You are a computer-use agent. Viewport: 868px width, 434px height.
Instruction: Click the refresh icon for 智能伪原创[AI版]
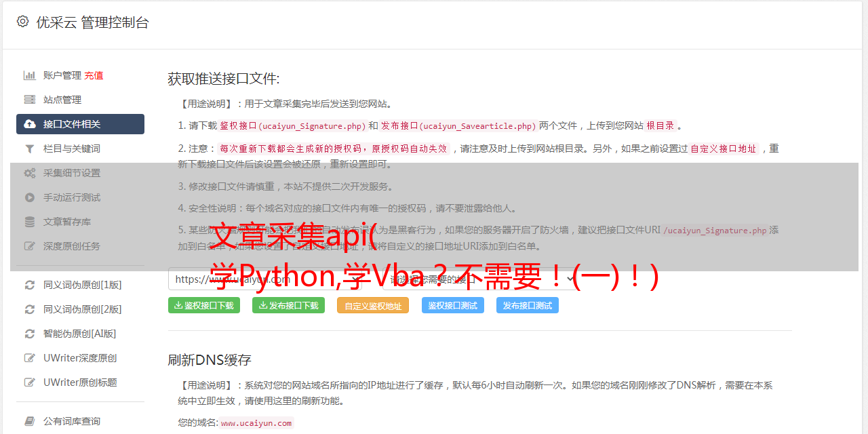[30, 334]
